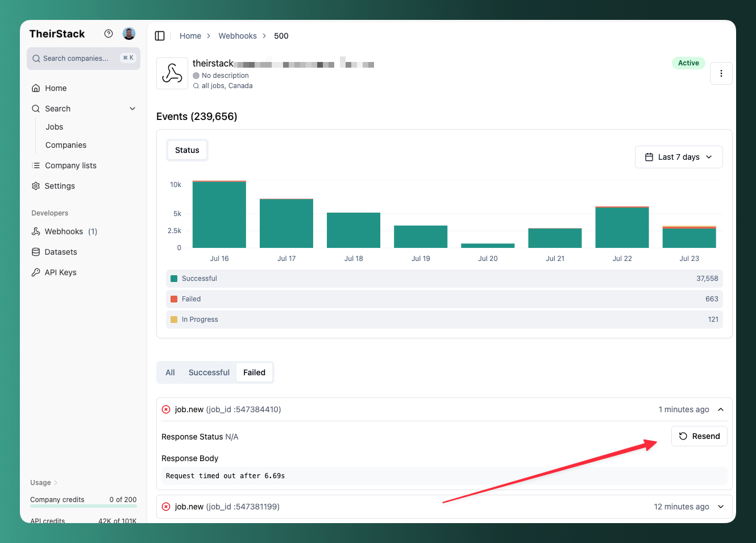Toggle the Successful series in the legend

click(200, 279)
